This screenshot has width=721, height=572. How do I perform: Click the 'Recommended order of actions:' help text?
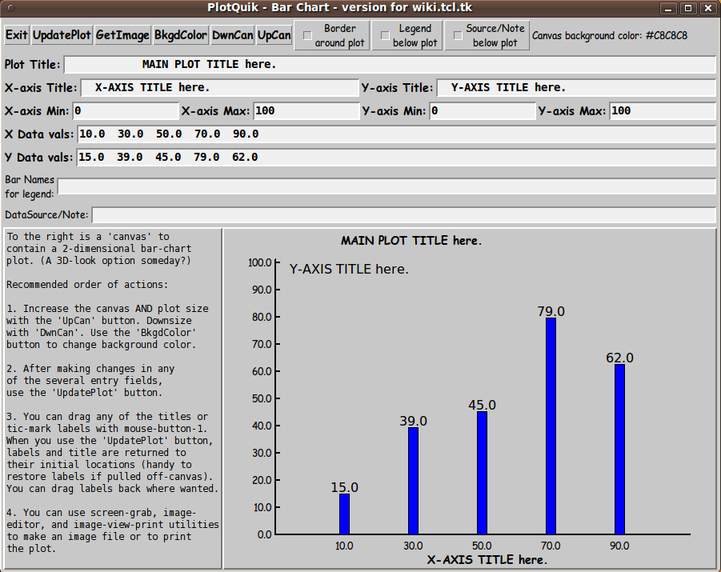[x=87, y=285]
